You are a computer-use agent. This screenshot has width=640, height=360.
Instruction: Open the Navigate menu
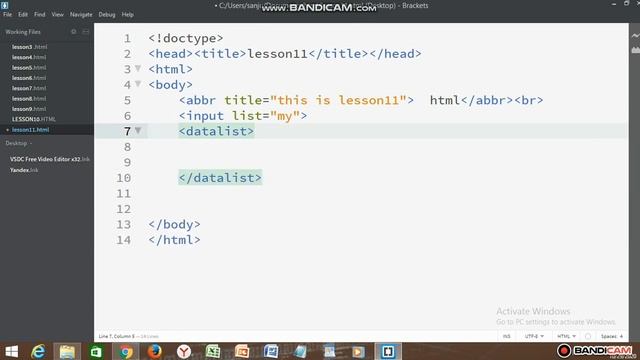point(81,14)
